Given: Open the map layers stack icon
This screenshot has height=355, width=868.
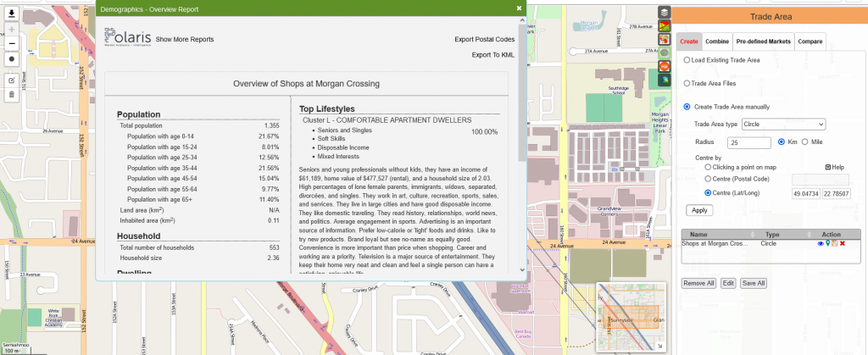Looking at the screenshot, I should pos(665,12).
